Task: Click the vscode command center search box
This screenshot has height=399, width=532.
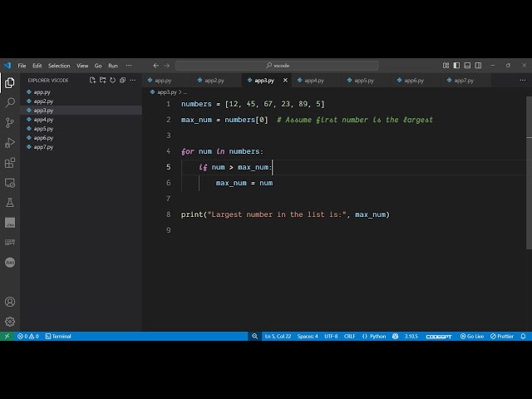Action: (277, 66)
